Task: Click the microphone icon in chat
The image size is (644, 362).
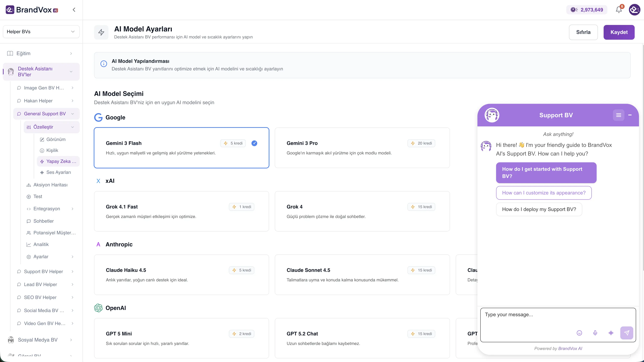Action: pos(595,333)
